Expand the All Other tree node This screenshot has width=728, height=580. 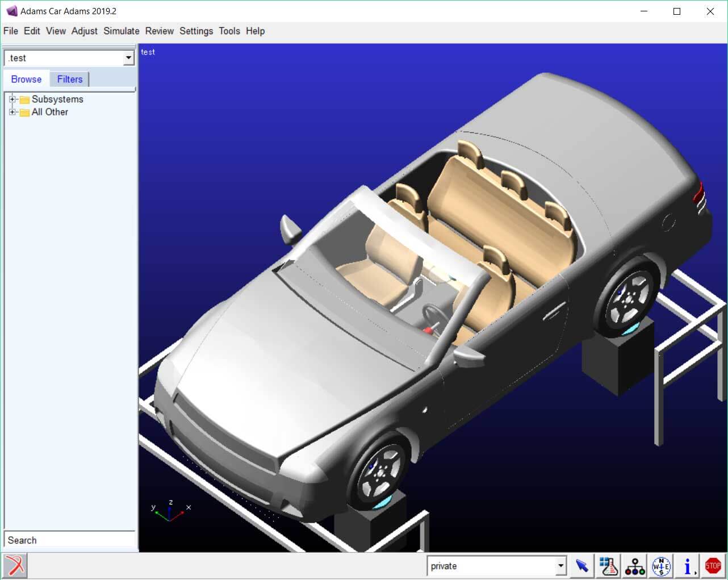(x=12, y=112)
